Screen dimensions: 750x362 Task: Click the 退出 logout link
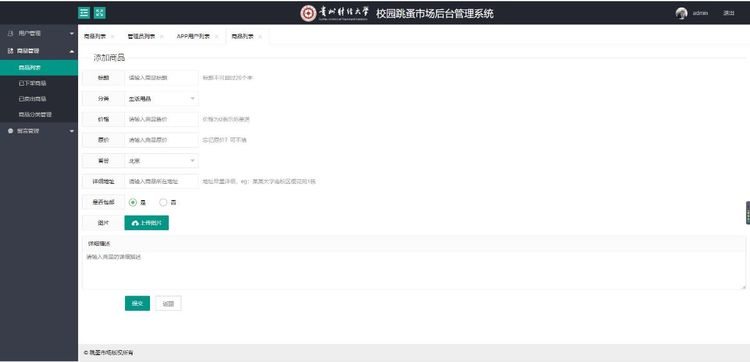point(728,13)
